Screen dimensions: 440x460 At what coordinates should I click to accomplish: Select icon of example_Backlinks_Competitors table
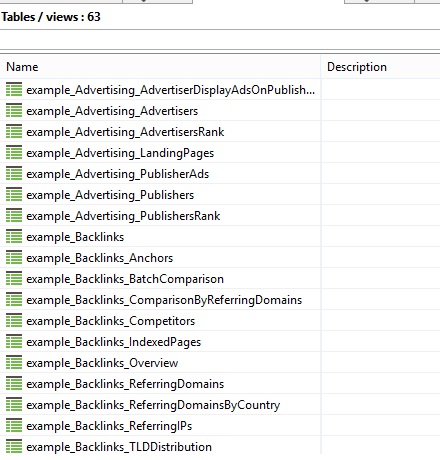pyautogui.click(x=14, y=321)
